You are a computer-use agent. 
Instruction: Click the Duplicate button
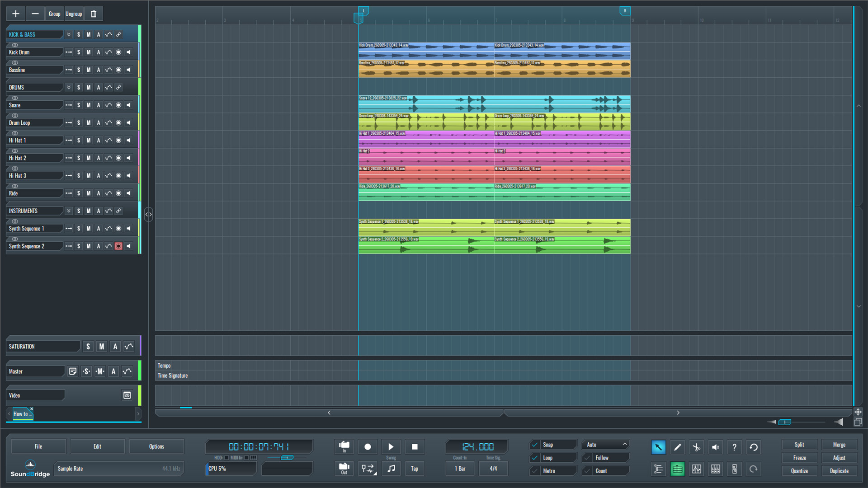click(x=839, y=471)
